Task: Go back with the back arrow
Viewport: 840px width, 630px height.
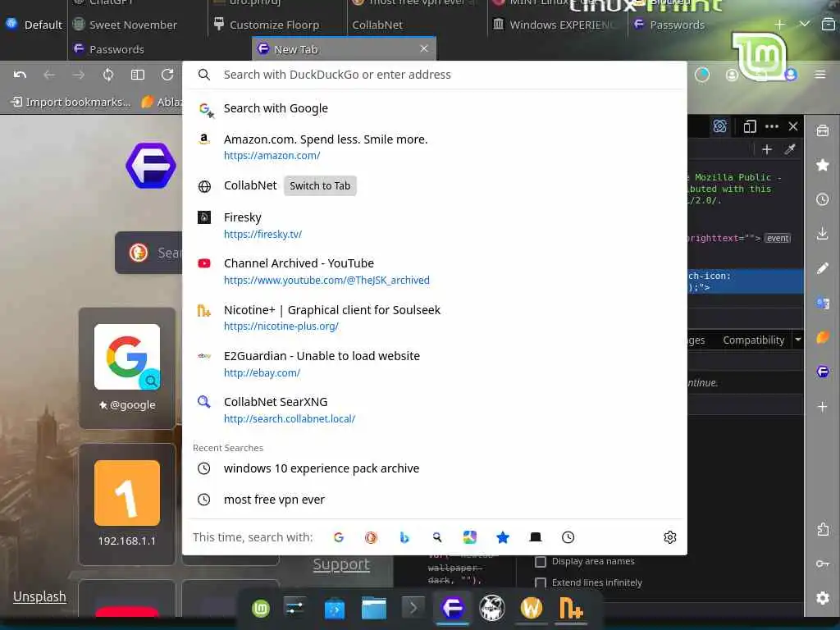Action: coord(49,75)
